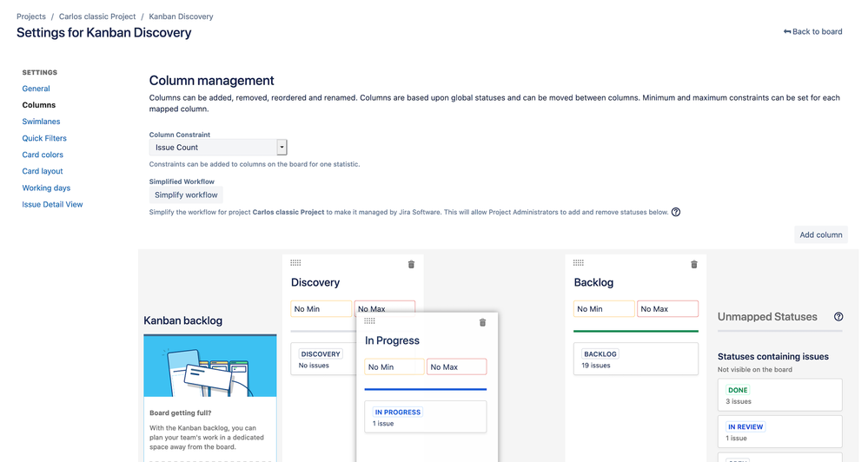Click No Min field in Backlog column

point(604,309)
